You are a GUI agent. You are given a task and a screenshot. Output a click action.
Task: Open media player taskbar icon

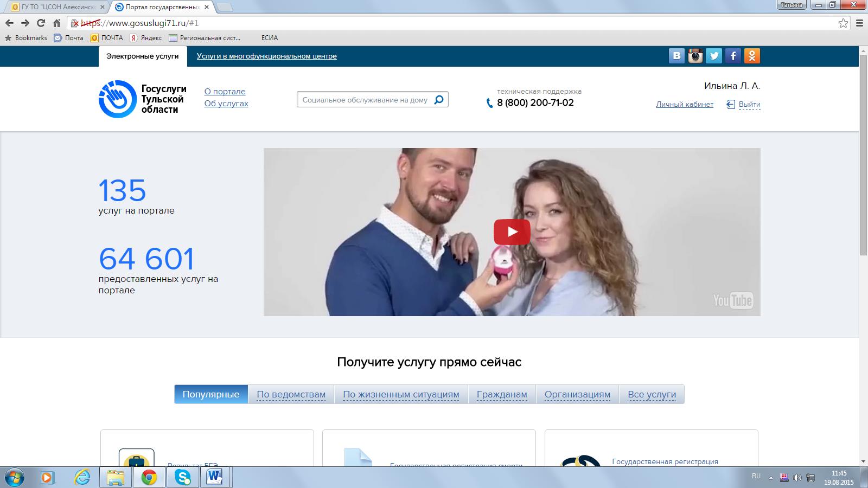[x=48, y=477]
